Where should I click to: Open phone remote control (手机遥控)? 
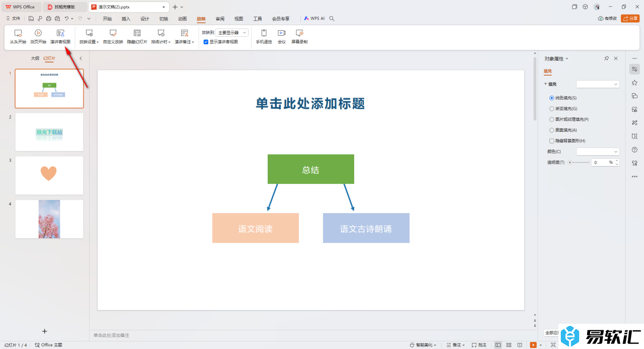coord(264,37)
